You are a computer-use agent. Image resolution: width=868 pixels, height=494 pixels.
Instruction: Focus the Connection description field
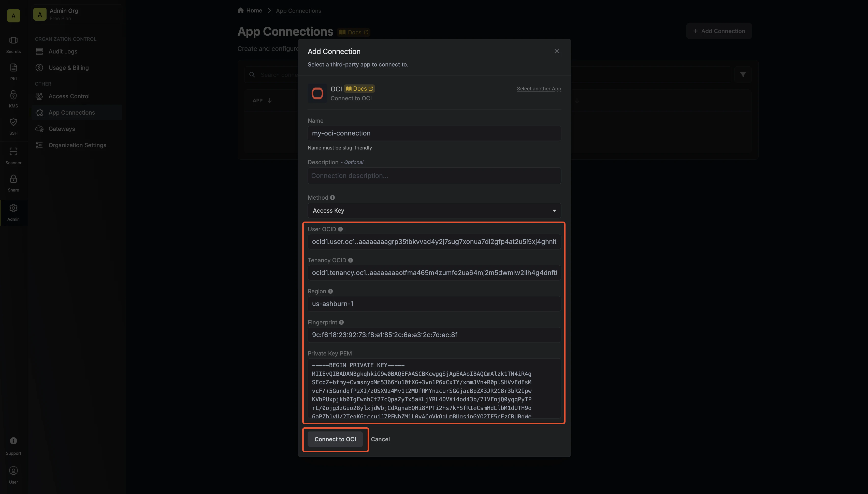[434, 176]
